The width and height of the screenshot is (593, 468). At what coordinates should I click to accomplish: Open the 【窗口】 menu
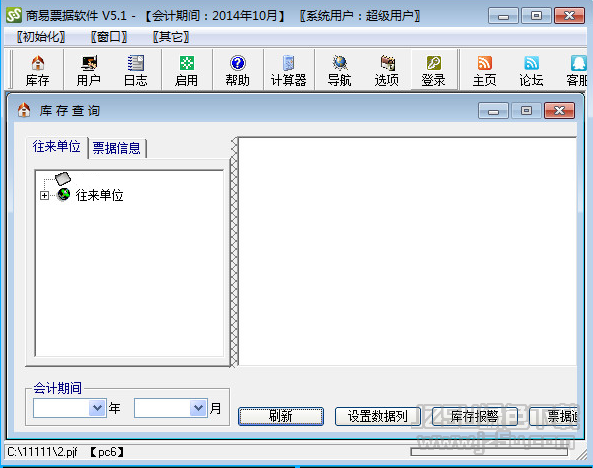pyautogui.click(x=109, y=37)
